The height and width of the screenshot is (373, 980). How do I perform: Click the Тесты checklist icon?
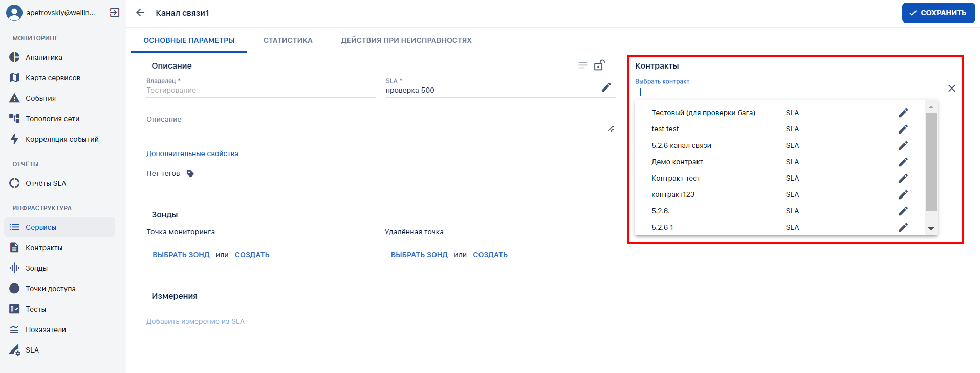click(14, 309)
